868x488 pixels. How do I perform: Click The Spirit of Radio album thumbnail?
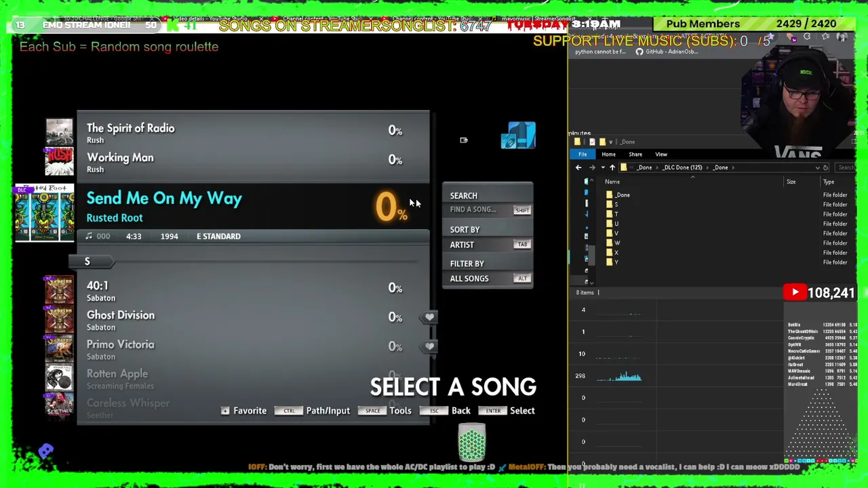coord(59,131)
